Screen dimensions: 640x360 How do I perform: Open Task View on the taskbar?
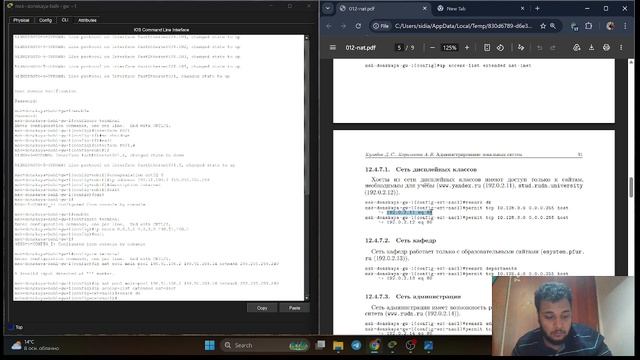pyautogui.click(x=320, y=345)
